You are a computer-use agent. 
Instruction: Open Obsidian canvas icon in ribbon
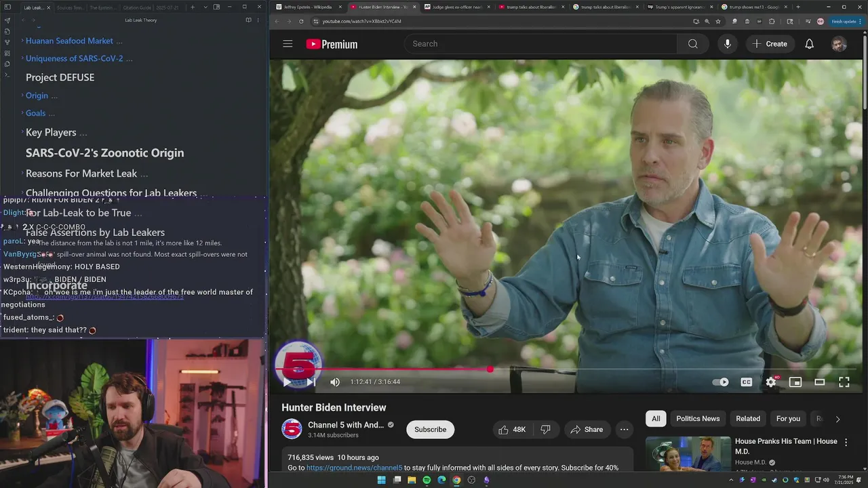[7, 53]
